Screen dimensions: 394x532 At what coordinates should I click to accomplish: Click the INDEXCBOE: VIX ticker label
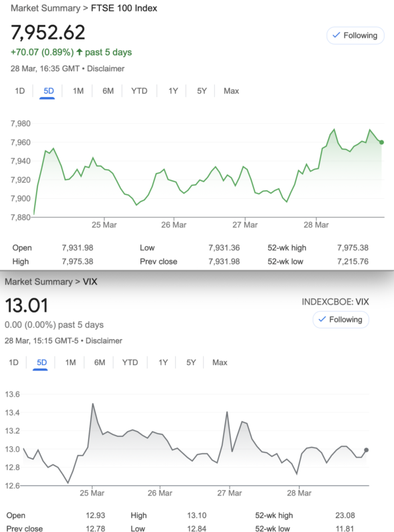(335, 302)
